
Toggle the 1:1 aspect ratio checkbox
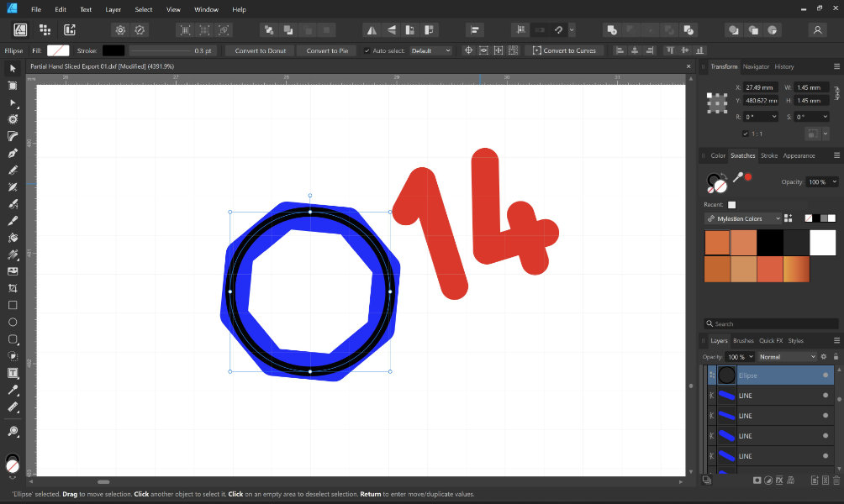tap(746, 134)
